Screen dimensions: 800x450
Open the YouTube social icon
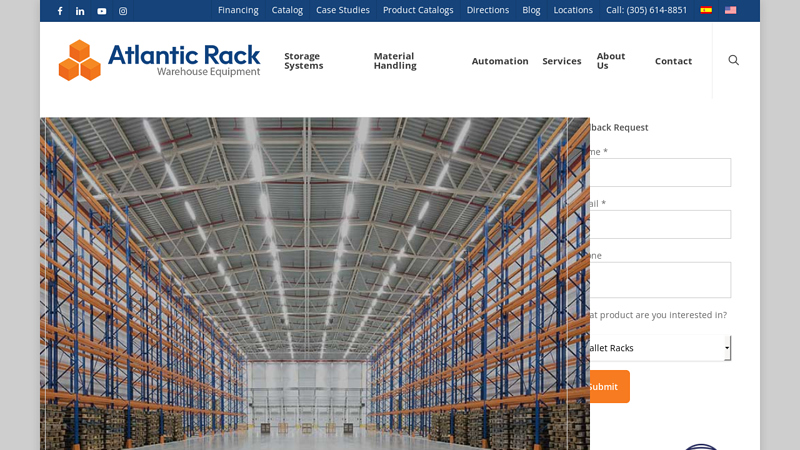(x=102, y=11)
